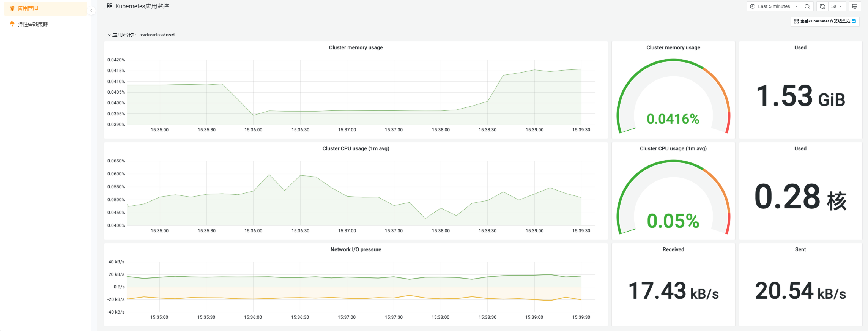Click the blue arrow icon in 查看Kubernetes容器组监控
This screenshot has width=868, height=331.
coord(854,21)
